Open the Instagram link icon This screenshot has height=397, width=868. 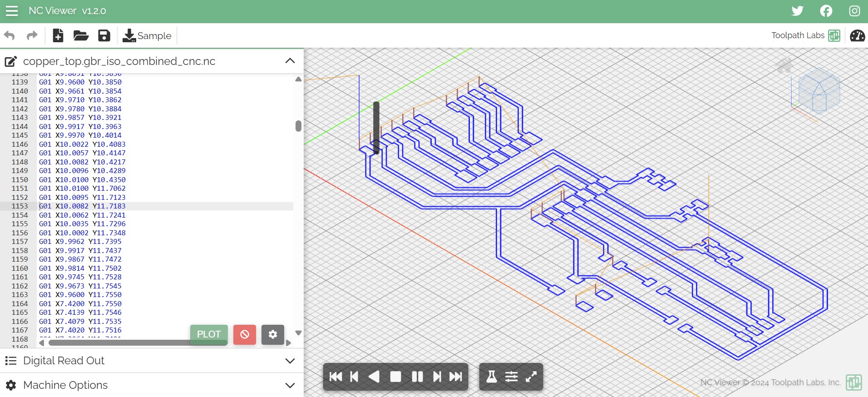[x=854, y=11]
